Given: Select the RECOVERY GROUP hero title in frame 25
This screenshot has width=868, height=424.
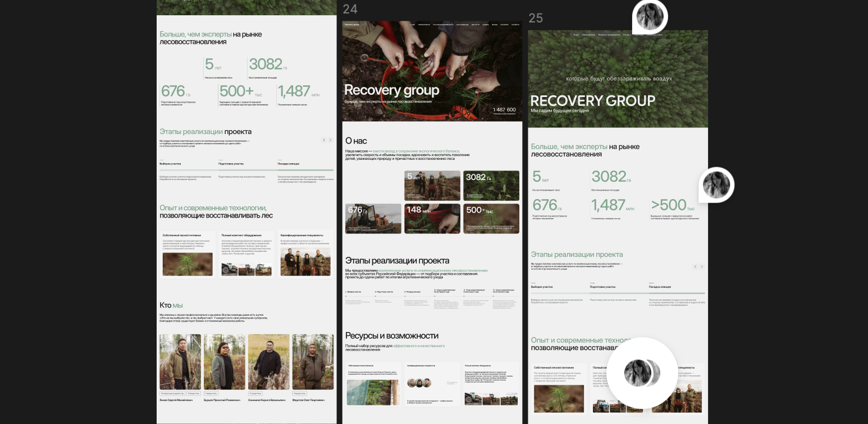Looking at the screenshot, I should click(x=593, y=101).
